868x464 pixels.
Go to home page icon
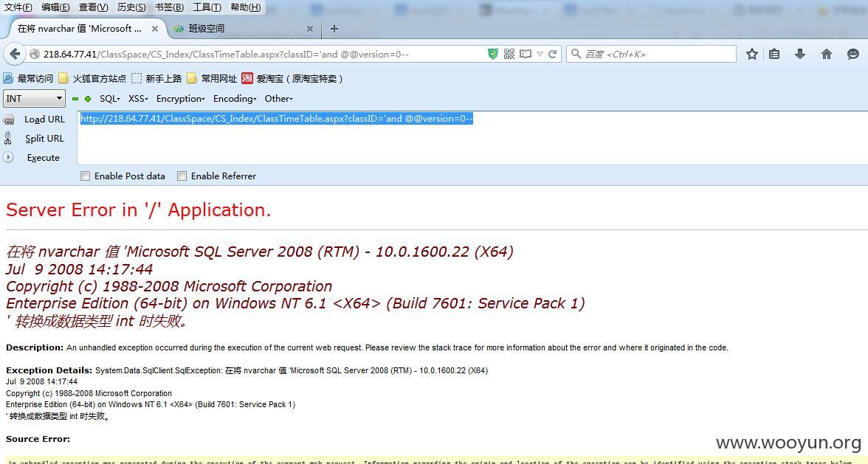coord(827,54)
